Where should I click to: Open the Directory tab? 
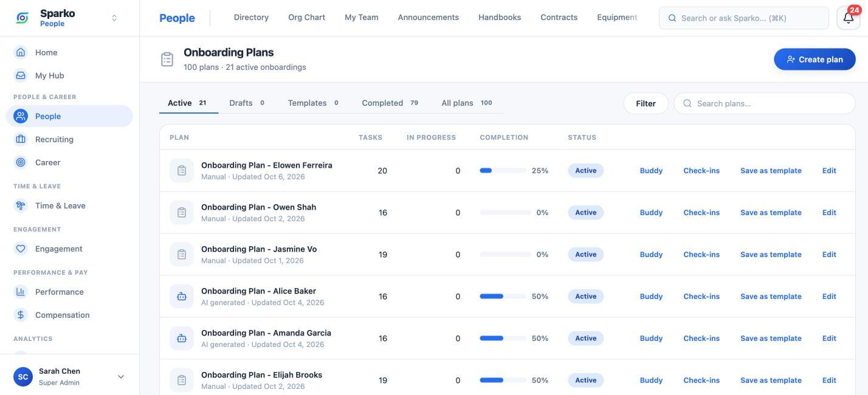coord(251,17)
